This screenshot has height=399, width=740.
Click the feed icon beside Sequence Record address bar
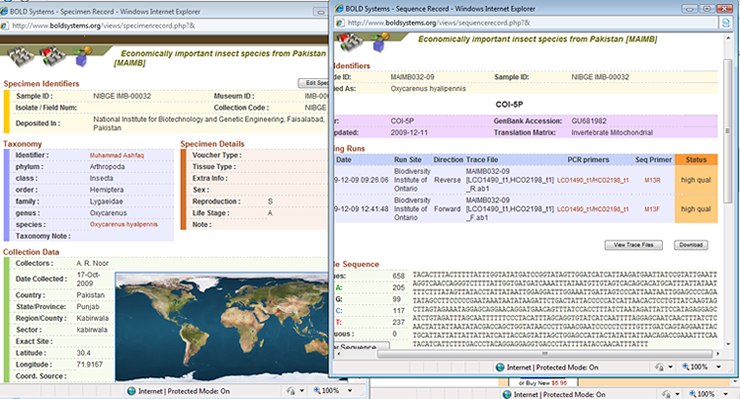pyautogui.click(x=725, y=23)
